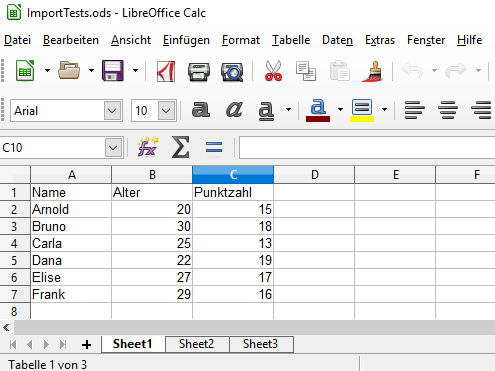The image size is (495, 371).
Task: Click the Export as PDF icon
Action: pyautogui.click(x=166, y=71)
